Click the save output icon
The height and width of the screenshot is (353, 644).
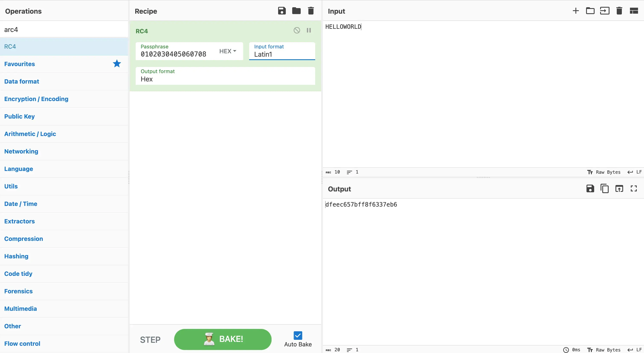click(590, 189)
